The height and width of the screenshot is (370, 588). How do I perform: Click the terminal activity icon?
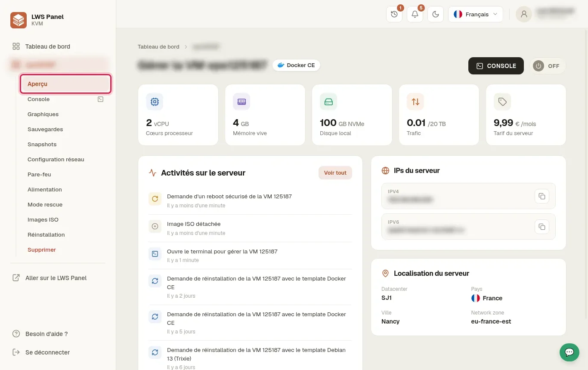point(155,254)
